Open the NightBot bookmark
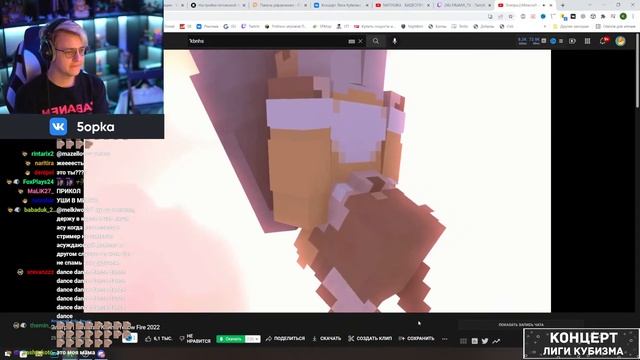This screenshot has width=640, height=360. [412, 27]
